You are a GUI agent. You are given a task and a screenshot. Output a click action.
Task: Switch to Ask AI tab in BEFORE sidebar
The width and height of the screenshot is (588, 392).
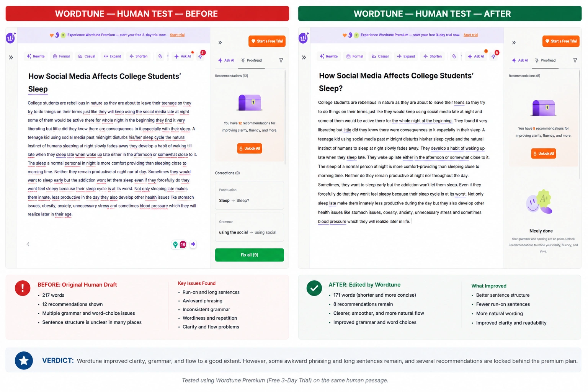click(226, 60)
